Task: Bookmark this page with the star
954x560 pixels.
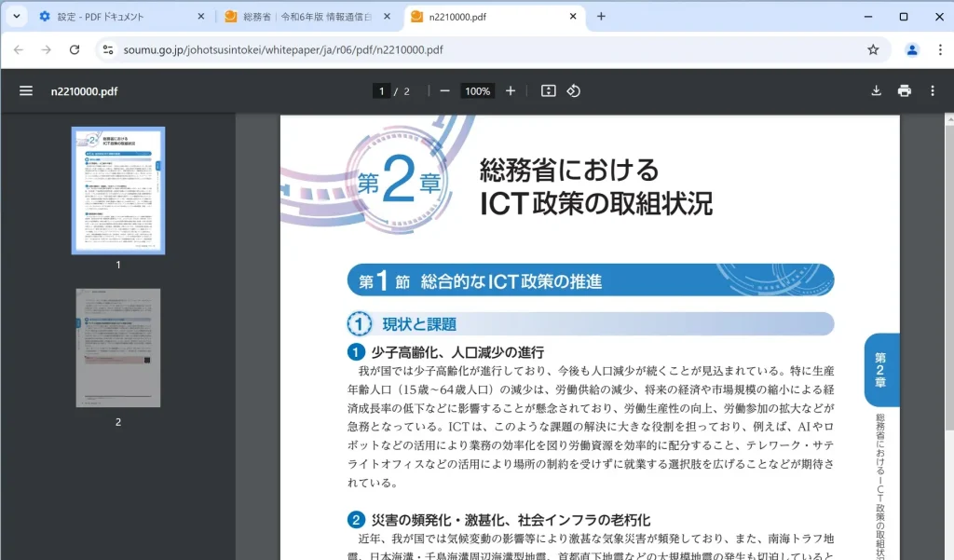Action: pyautogui.click(x=872, y=49)
